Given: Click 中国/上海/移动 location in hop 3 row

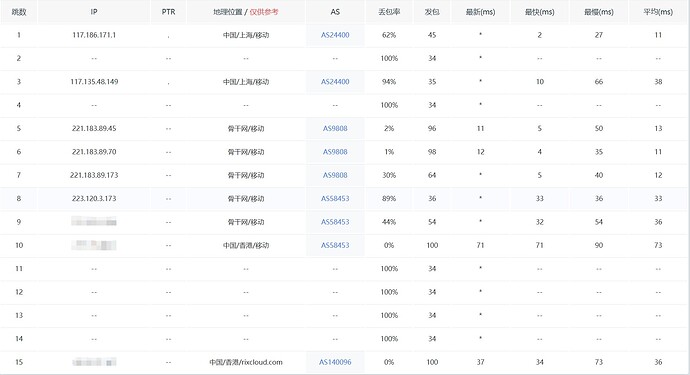Looking at the screenshot, I should click(x=246, y=82).
